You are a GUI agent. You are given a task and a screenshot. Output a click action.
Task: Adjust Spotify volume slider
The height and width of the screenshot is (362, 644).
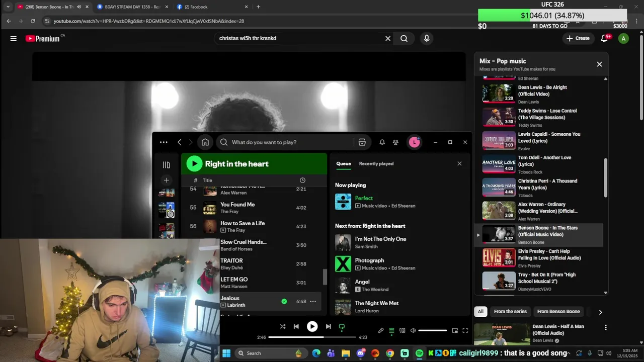click(432, 330)
